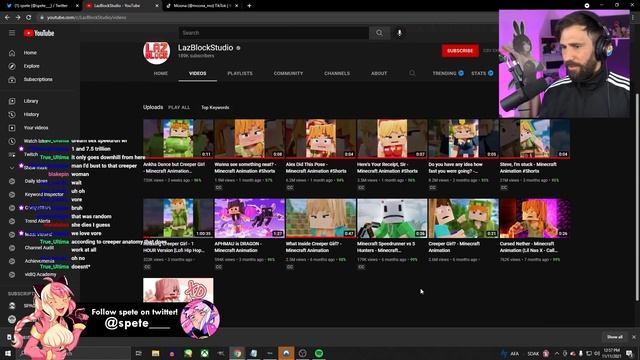Go forward in the browser
Screen dimensions: 640x360
pos(18,18)
